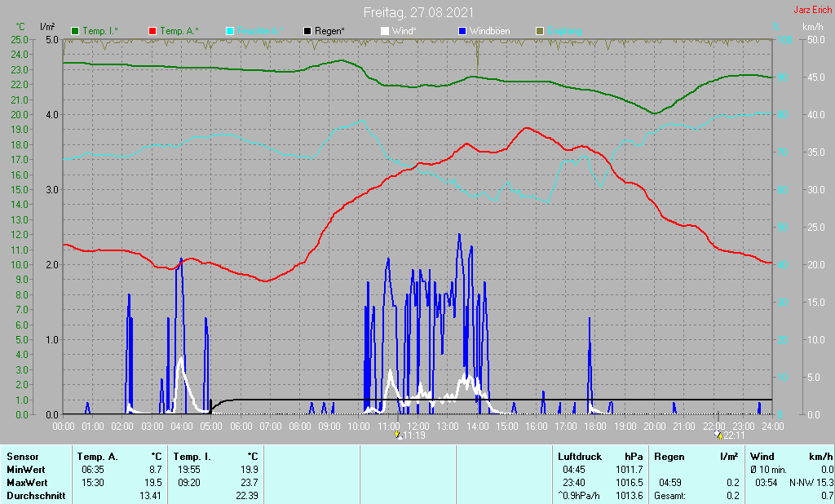This screenshot has width=835, height=504.
Task: Click the black Regen legend swatch
Action: (x=307, y=31)
